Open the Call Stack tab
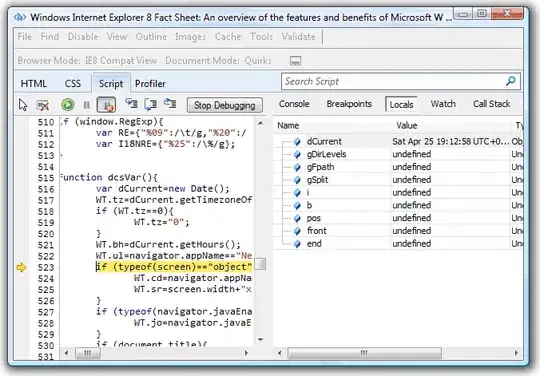This screenshot has height=376, width=540. [491, 104]
